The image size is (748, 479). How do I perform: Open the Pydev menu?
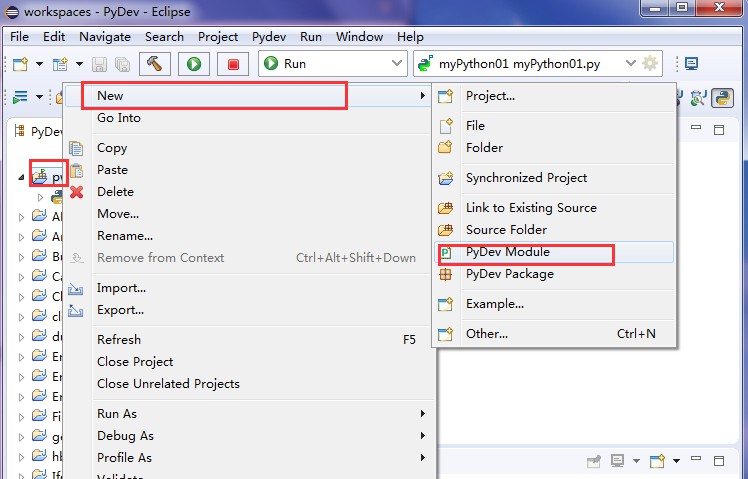(x=269, y=37)
